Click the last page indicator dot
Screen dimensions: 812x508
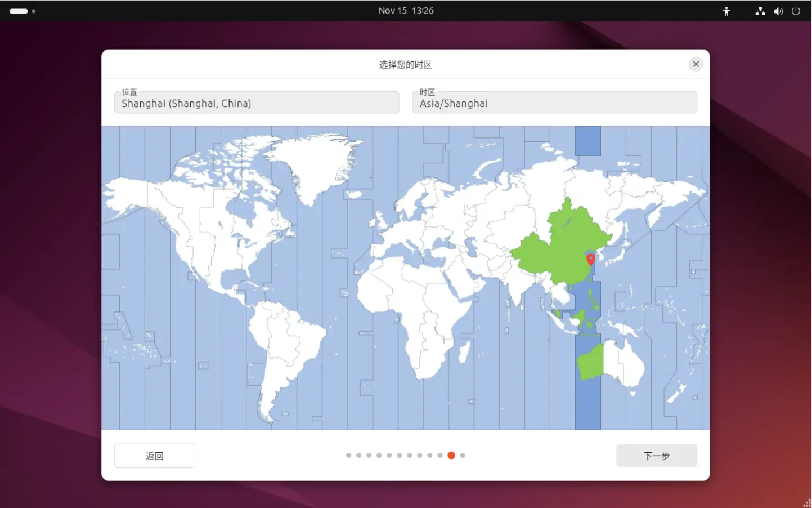click(463, 456)
